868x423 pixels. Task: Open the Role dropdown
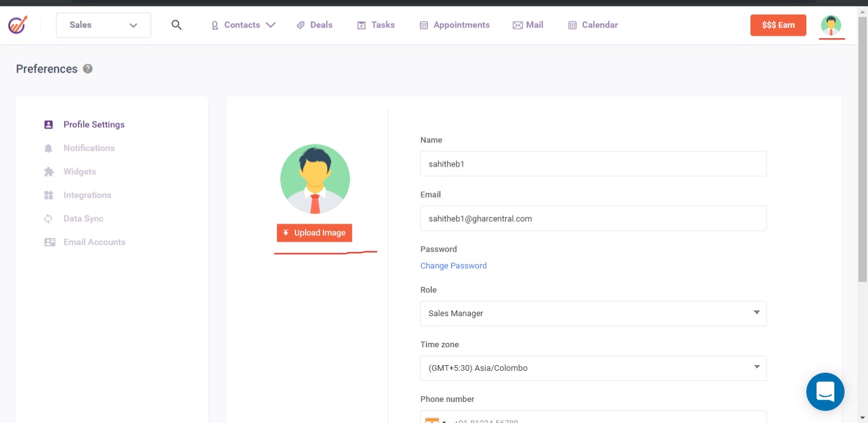tap(593, 314)
